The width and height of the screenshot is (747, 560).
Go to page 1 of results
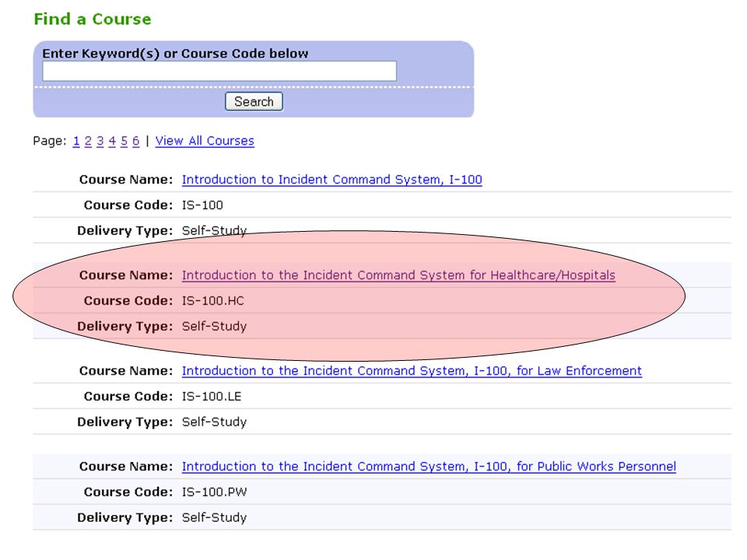point(76,141)
